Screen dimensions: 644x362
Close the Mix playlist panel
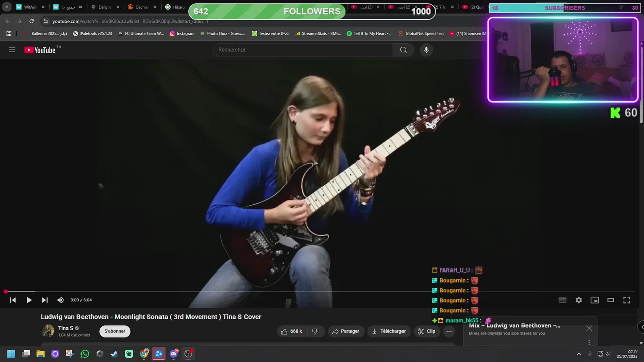[x=589, y=328]
